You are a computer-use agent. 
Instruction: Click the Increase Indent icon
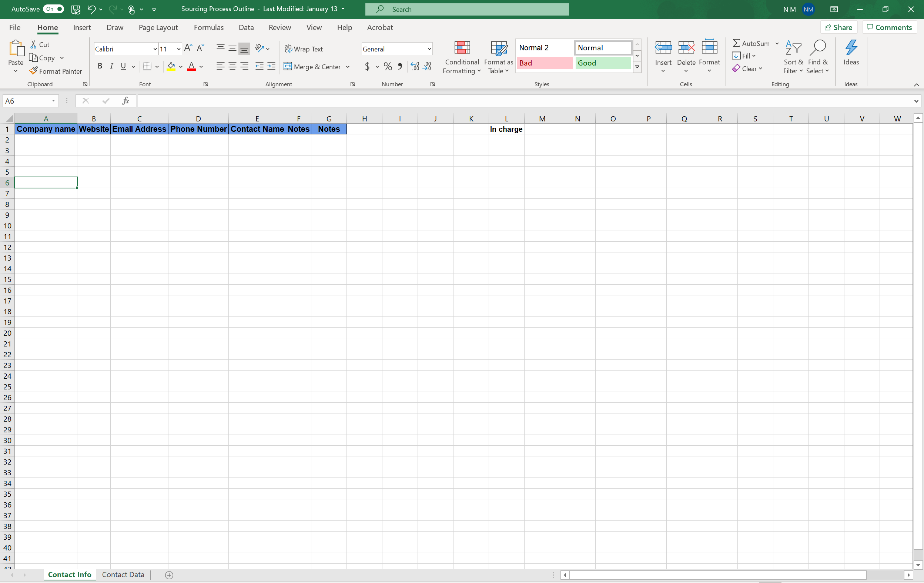271,66
